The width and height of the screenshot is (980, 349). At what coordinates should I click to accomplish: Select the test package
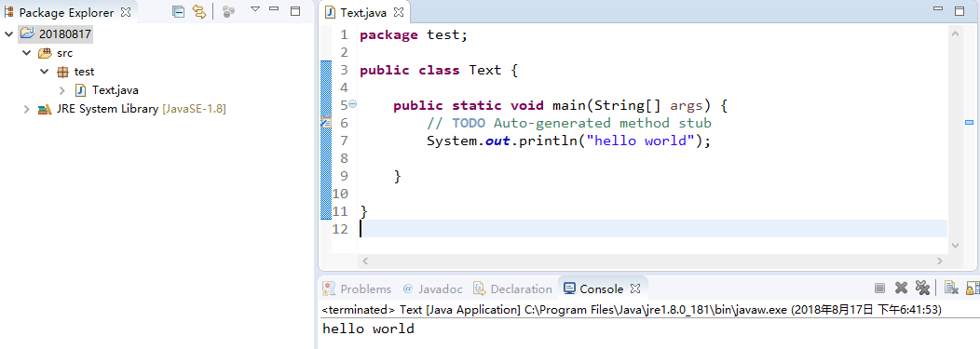pos(85,72)
